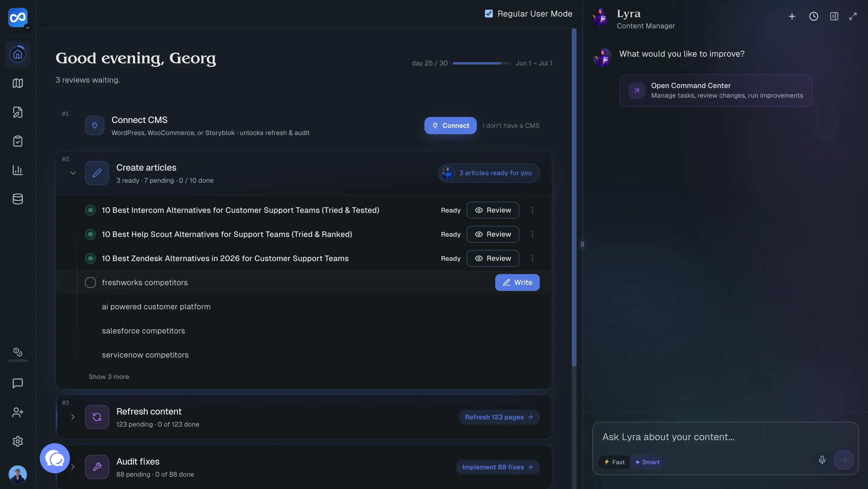
Task: Click the Refresh content cycle icon
Action: tap(97, 417)
